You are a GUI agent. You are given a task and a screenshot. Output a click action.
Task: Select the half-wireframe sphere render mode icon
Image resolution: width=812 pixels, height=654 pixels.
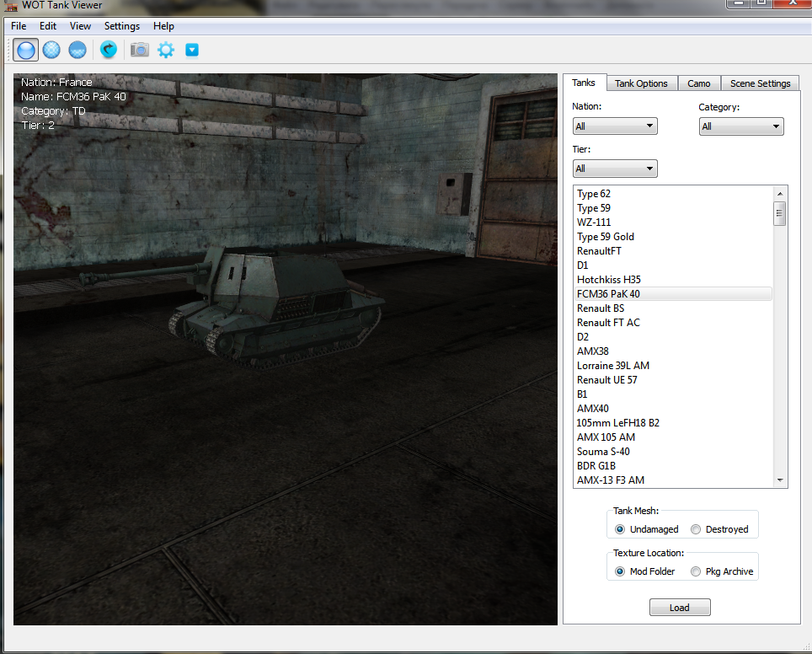pyautogui.click(x=77, y=50)
